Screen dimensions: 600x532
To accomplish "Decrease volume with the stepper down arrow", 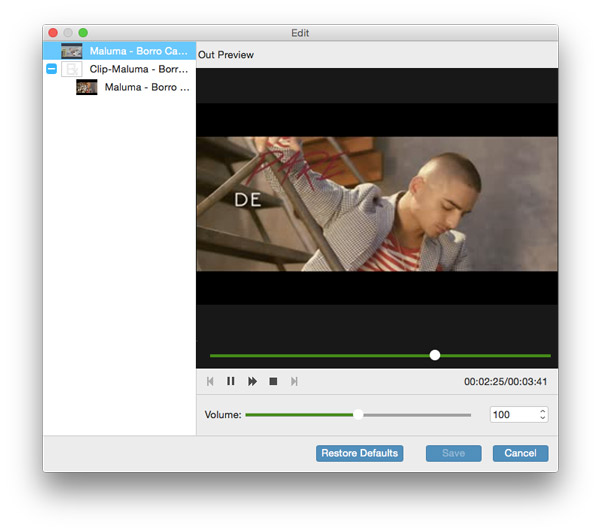I will tap(543, 418).
